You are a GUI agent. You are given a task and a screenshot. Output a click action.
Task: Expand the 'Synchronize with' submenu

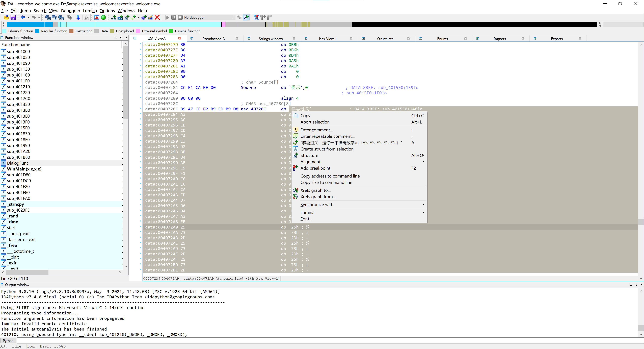point(360,205)
